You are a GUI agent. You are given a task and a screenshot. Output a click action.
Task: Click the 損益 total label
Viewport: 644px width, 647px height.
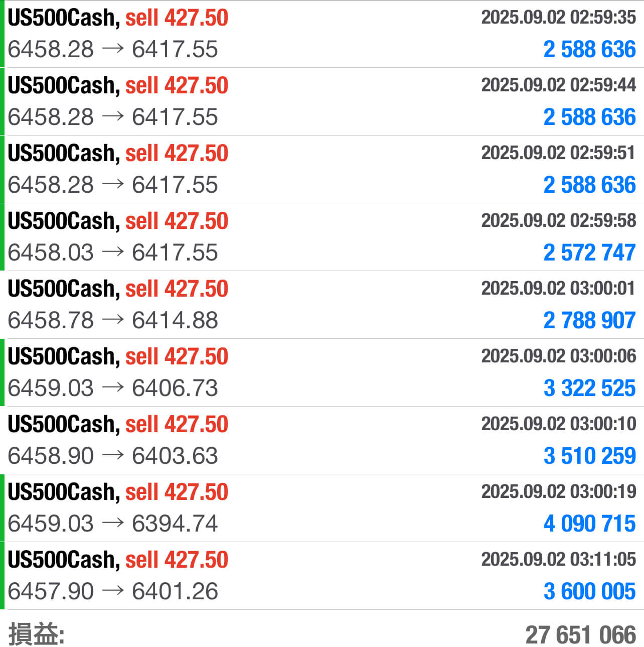point(36,633)
